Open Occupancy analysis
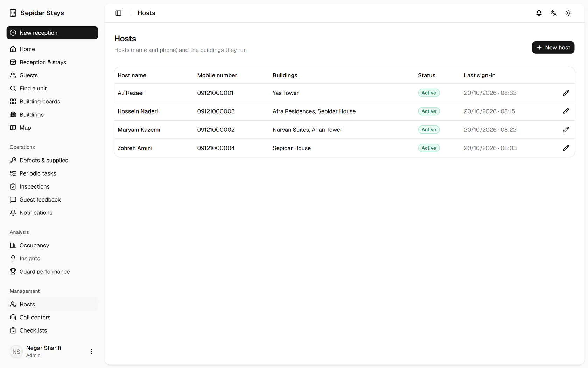Screen dimensions: 588x368 point(52,245)
